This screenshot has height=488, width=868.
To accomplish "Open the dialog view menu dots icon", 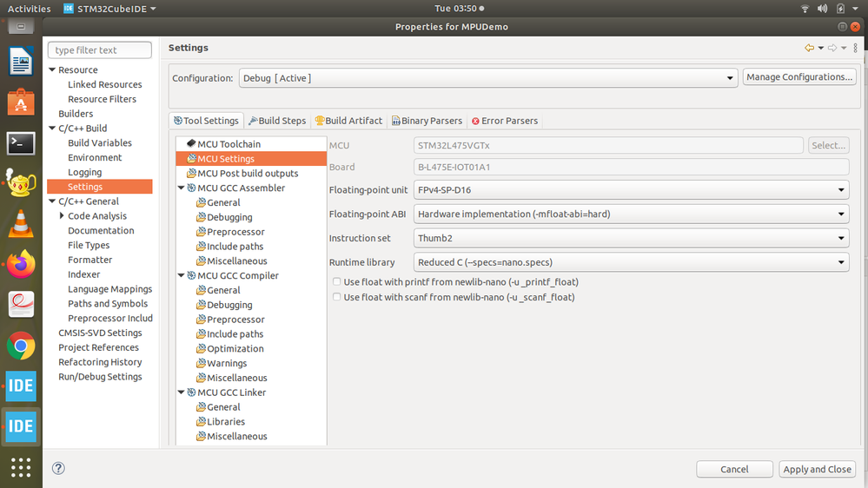I will [x=855, y=48].
